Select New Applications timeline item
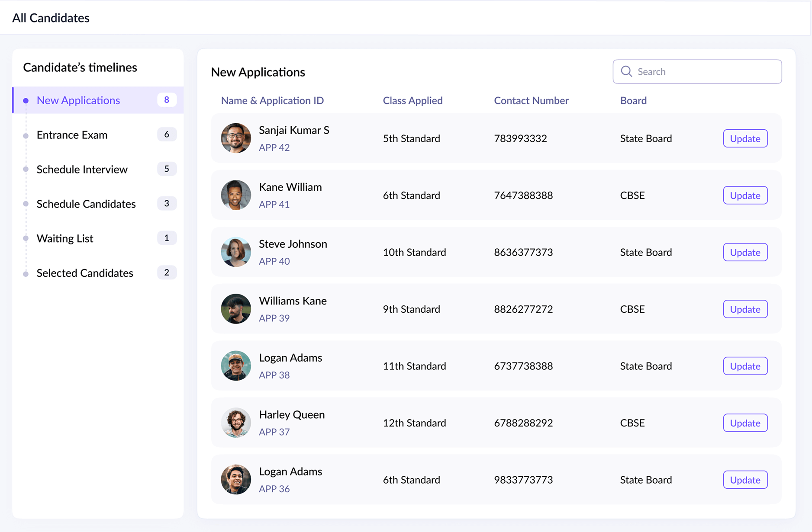Image resolution: width=812 pixels, height=532 pixels. (x=78, y=100)
